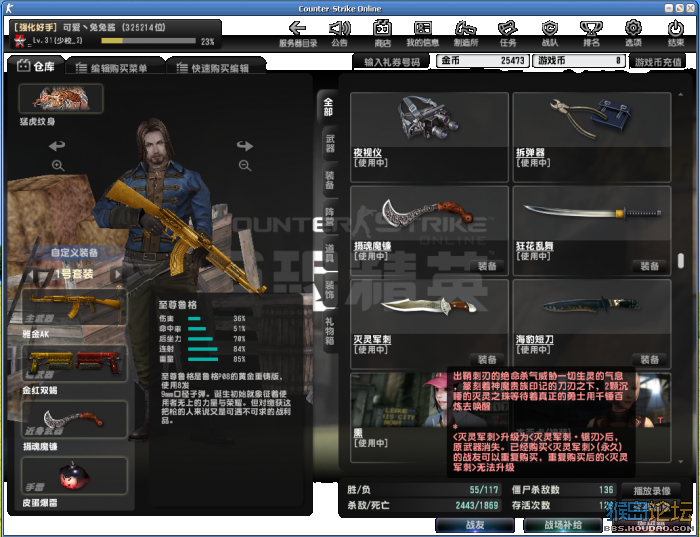Click the 自定义装备 label
This screenshot has height=537, width=700.
[74, 253]
